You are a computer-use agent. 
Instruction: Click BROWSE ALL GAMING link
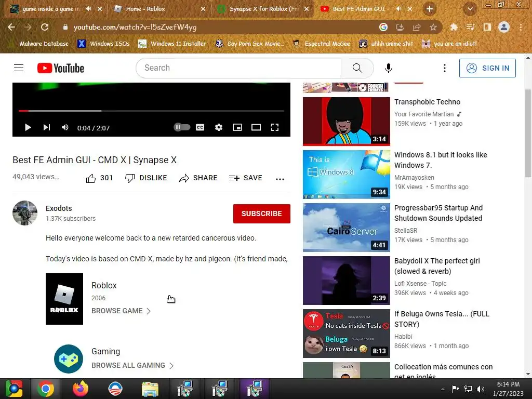coord(132,365)
